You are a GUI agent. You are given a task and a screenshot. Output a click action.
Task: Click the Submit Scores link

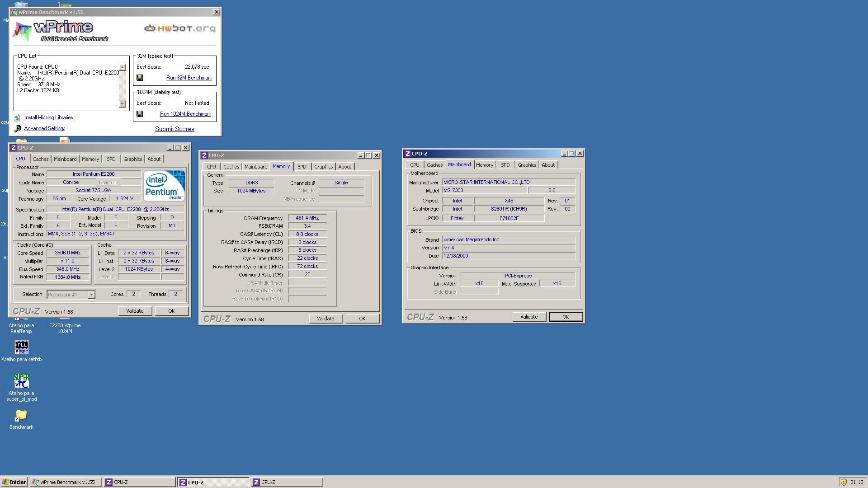click(x=175, y=129)
